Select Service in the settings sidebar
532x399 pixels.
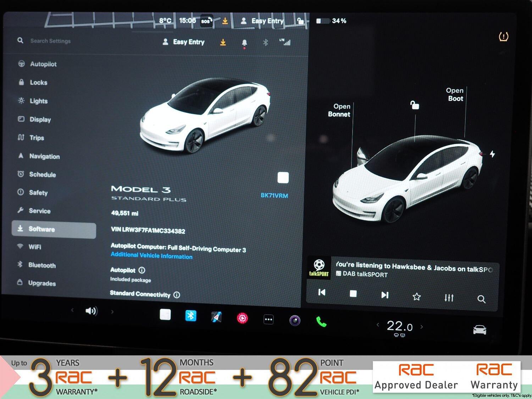pyautogui.click(x=39, y=211)
